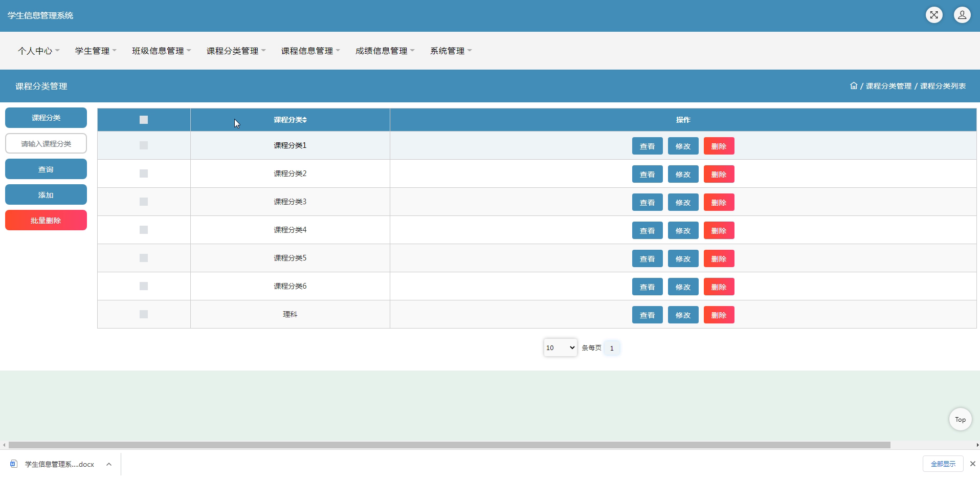980x478 pixels.
Task: Expand the 成绩信息管理 menu
Action: [x=385, y=51]
